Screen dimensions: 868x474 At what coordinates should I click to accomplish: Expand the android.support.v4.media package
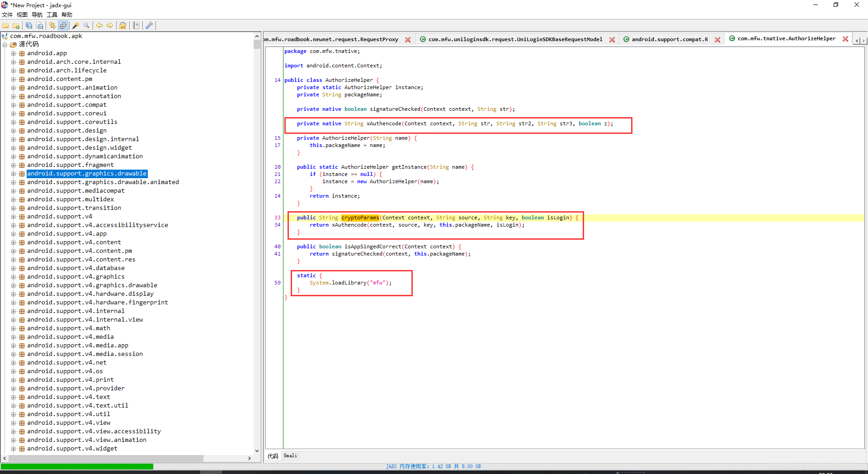(x=14, y=337)
